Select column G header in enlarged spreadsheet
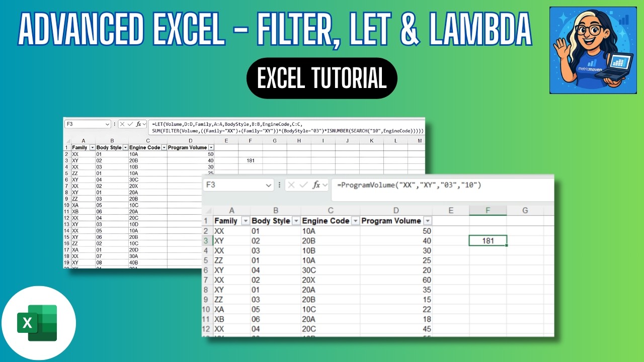The height and width of the screenshot is (362, 644). [525, 210]
